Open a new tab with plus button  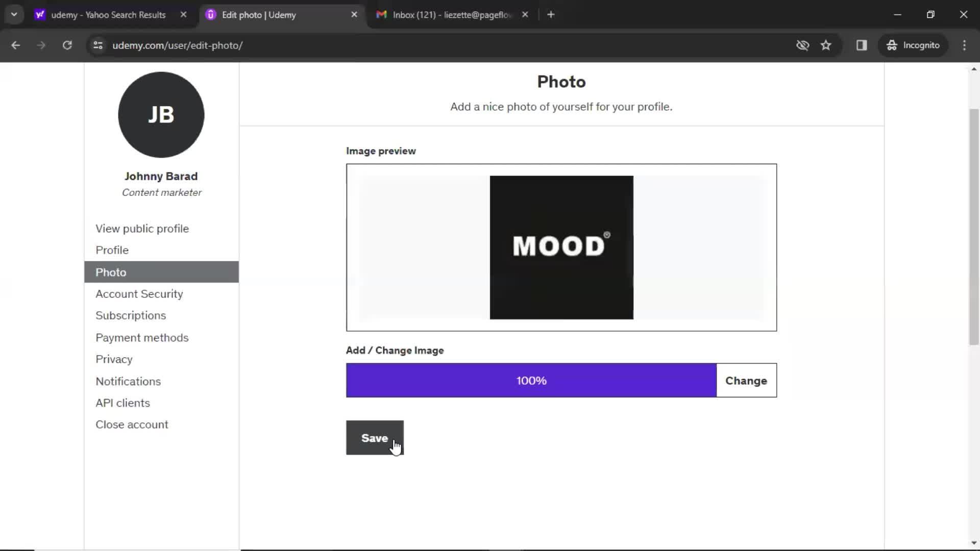tap(551, 15)
